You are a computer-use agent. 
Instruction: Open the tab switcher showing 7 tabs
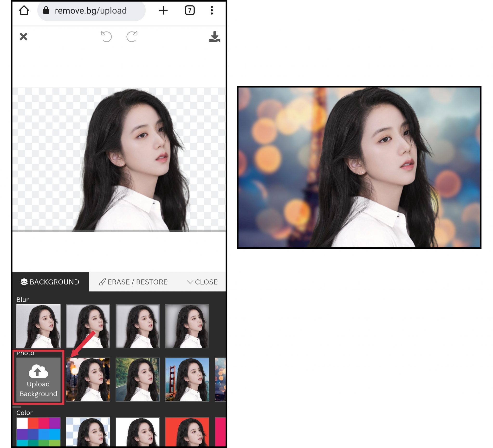click(x=189, y=11)
